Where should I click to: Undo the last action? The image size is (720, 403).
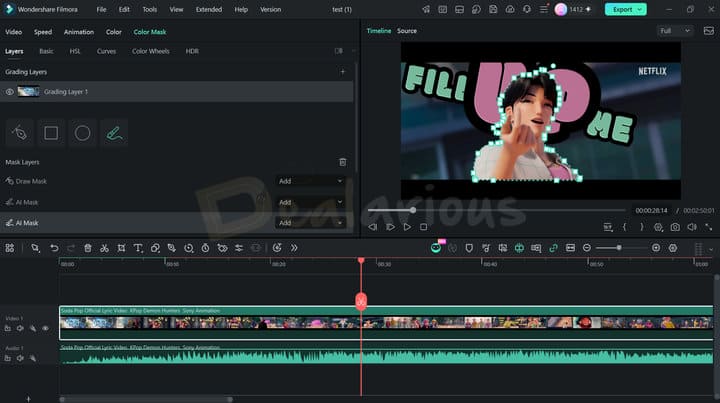coord(54,248)
